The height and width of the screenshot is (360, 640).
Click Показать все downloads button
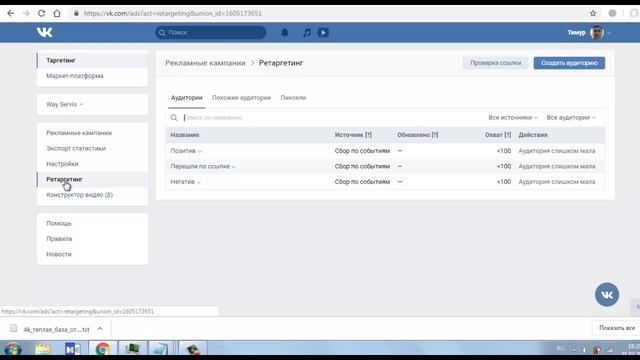click(617, 328)
